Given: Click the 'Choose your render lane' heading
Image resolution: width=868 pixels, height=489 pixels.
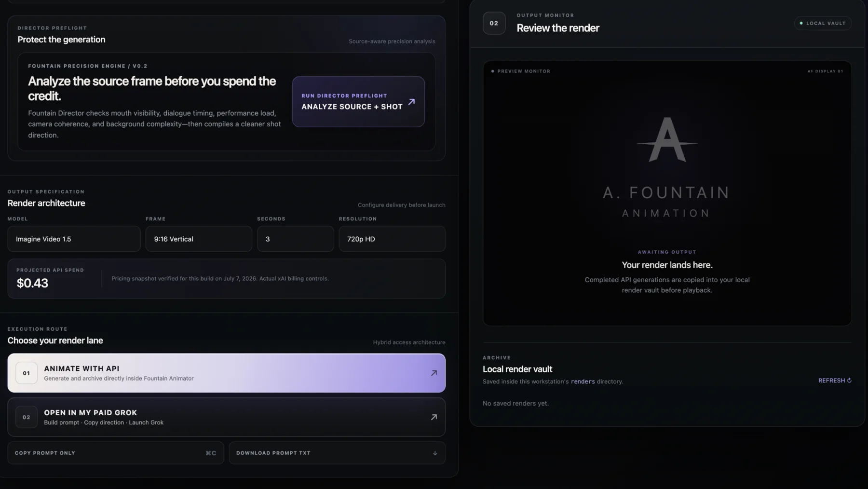Looking at the screenshot, I should [55, 340].
